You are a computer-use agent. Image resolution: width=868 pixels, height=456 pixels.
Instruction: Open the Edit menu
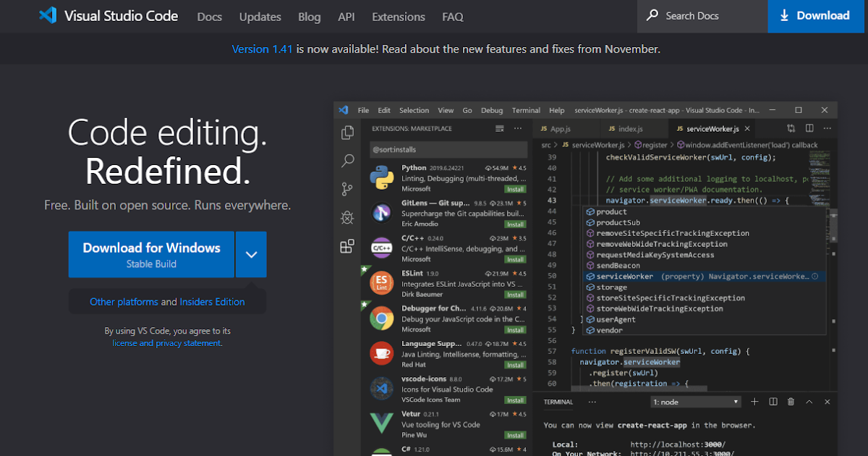tap(384, 110)
